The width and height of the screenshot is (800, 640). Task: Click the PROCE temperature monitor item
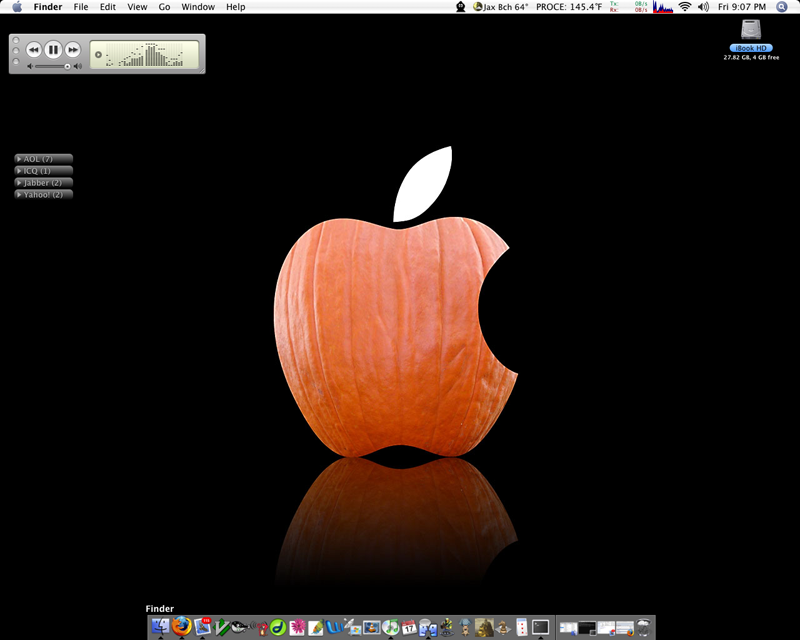(x=569, y=7)
